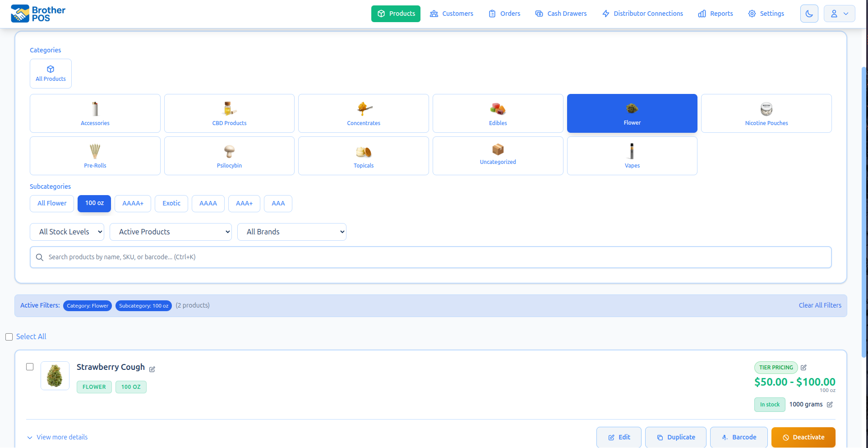Screen dimensions: 868x448
Task: Click the Topicals category icon
Action: pyautogui.click(x=363, y=155)
